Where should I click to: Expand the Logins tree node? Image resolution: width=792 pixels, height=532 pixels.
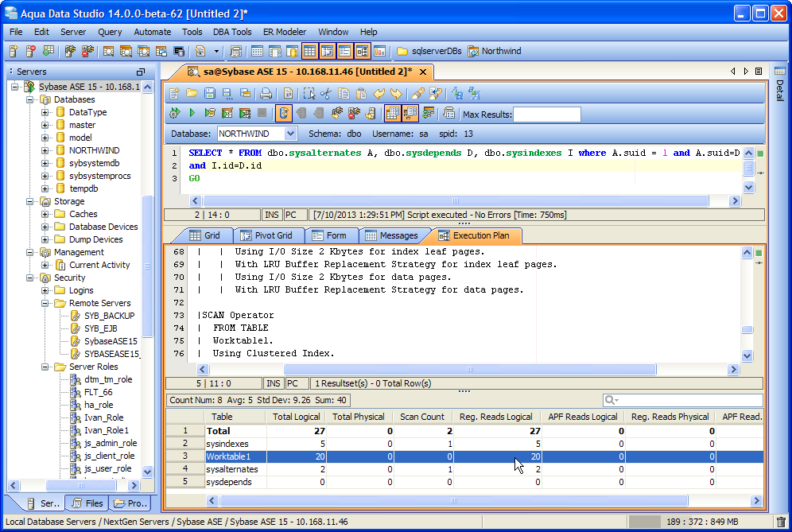(45, 290)
